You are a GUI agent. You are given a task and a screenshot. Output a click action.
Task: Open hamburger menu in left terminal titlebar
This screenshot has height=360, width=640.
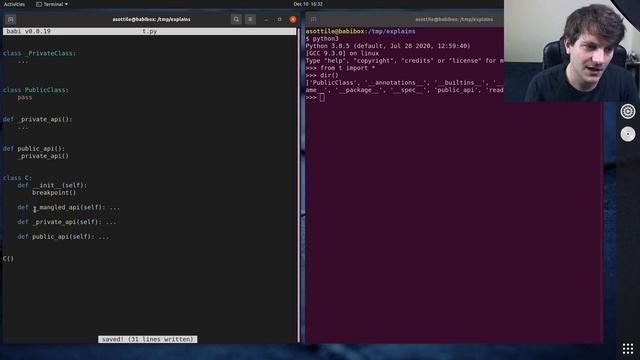(x=250, y=19)
